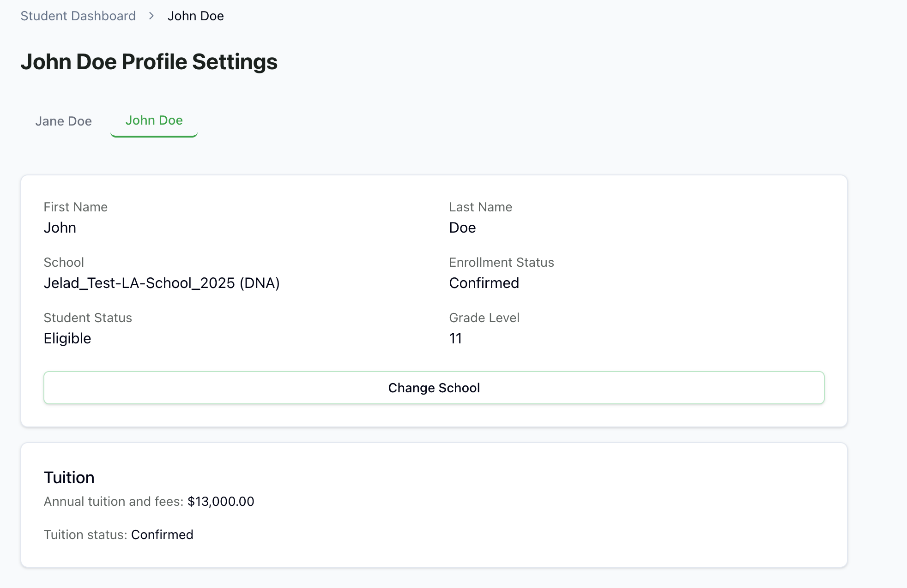Click the Grade Level field label
This screenshot has width=907, height=588.
tap(484, 318)
